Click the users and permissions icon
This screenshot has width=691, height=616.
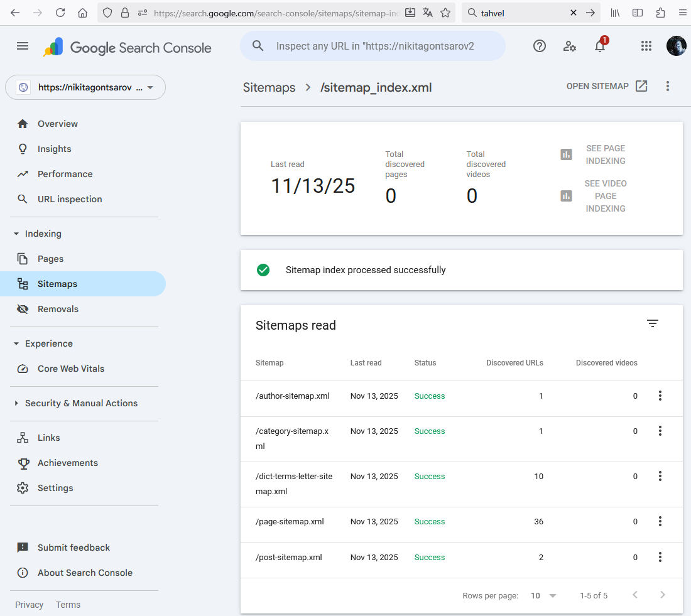[x=570, y=46]
